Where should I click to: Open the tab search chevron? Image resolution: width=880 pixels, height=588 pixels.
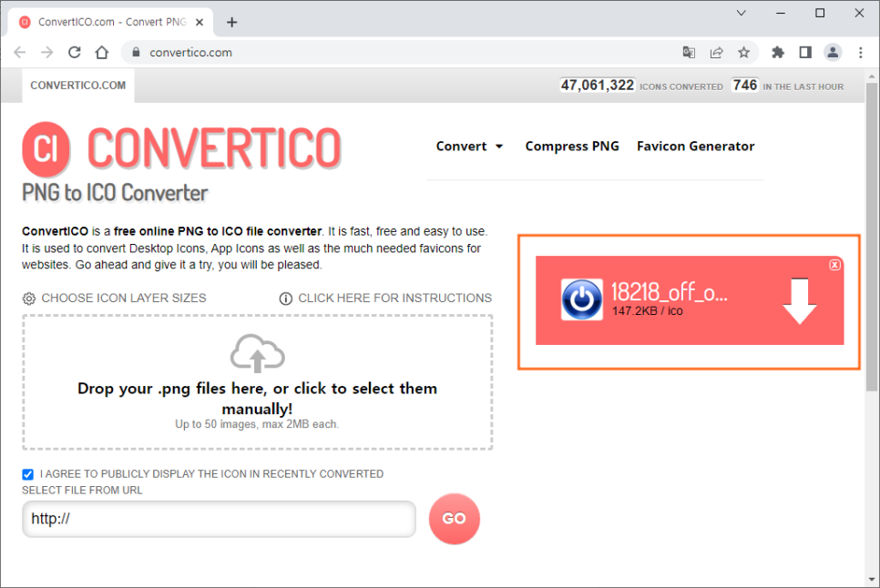click(742, 13)
